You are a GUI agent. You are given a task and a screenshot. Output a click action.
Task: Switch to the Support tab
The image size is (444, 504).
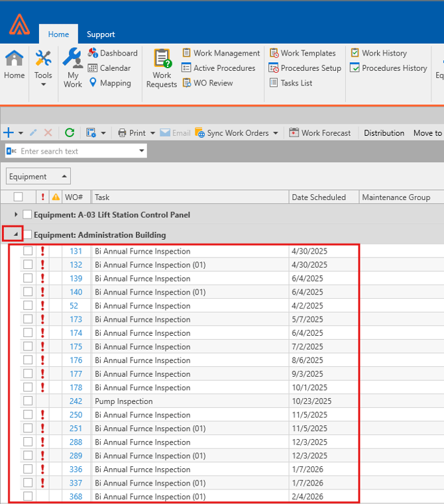click(101, 34)
